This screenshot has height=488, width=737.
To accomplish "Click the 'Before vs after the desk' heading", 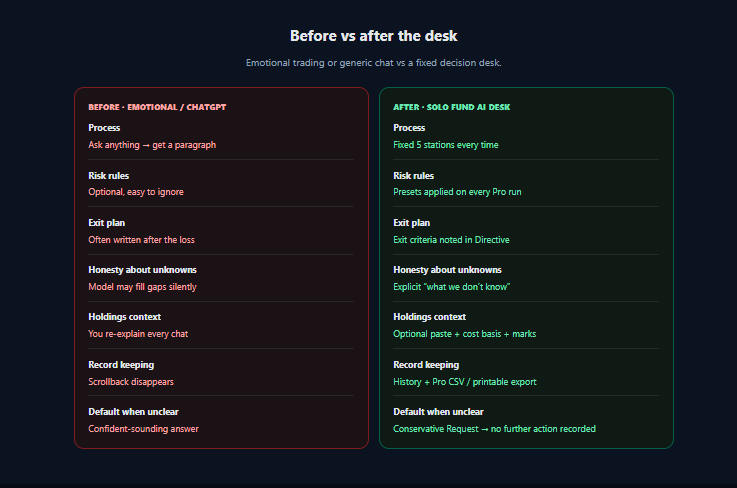I will (374, 36).
